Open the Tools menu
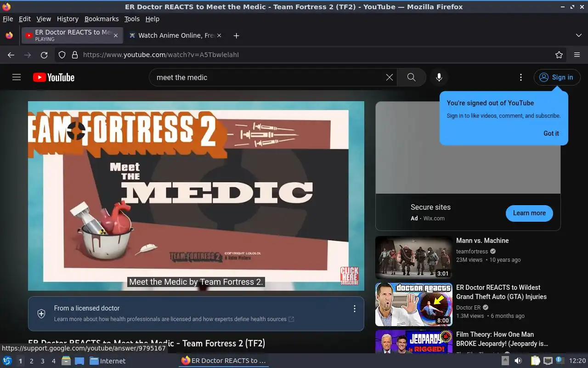The width and height of the screenshot is (588, 368). (x=132, y=19)
